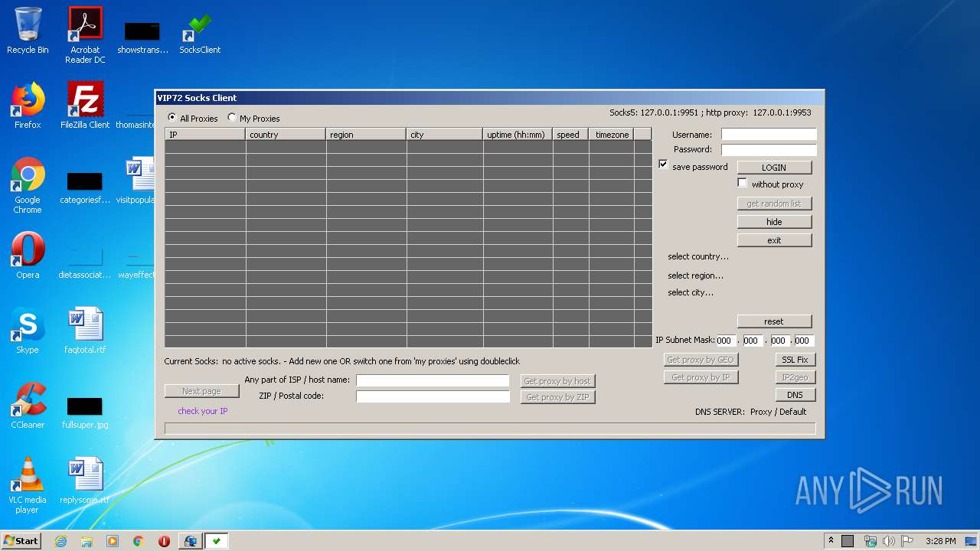The height and width of the screenshot is (551, 980).
Task: Click the Get proxy by ZIP button
Action: point(557,397)
